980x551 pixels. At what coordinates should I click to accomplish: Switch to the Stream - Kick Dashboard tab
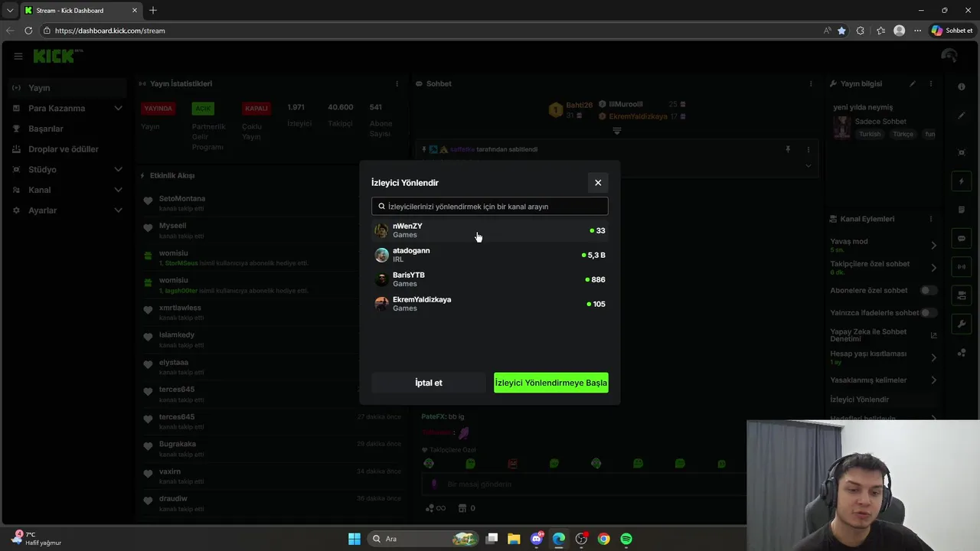80,11
